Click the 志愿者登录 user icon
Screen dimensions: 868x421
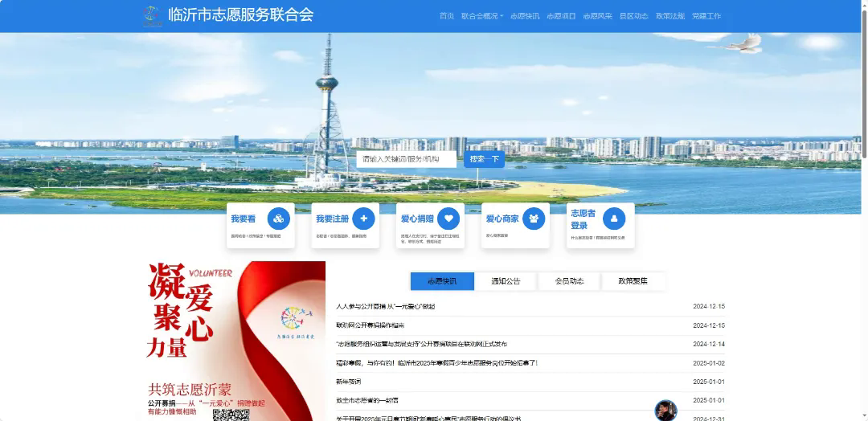pos(614,219)
